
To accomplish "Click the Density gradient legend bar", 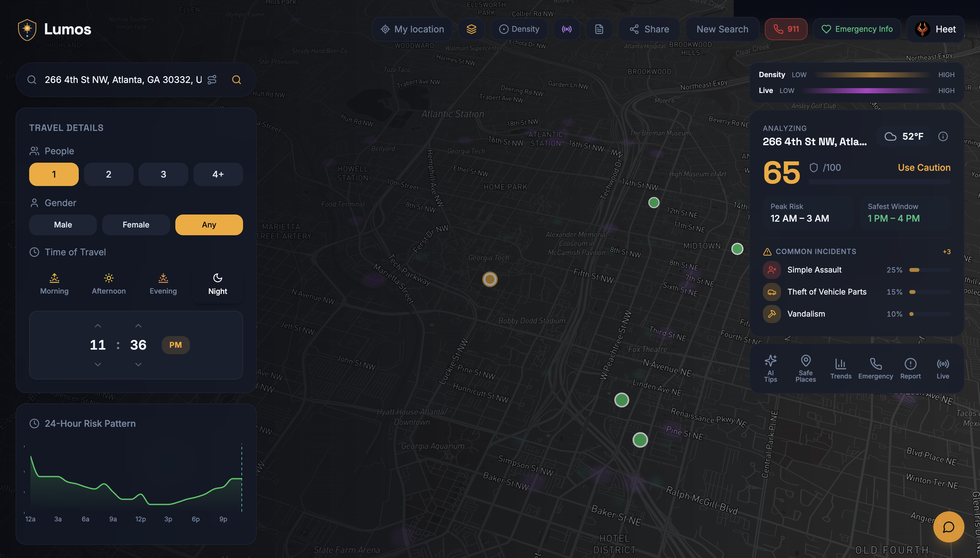I will [x=872, y=75].
